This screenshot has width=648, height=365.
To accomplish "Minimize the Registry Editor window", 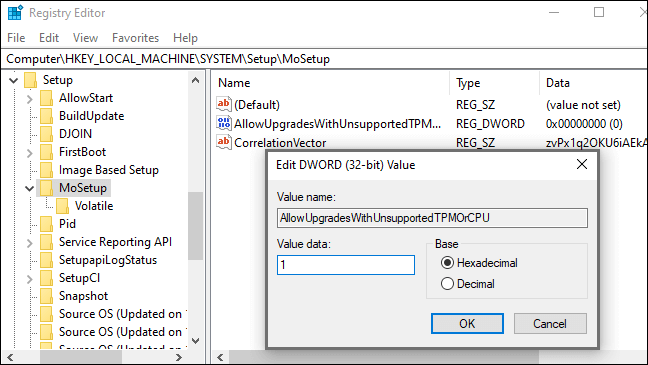I will [554, 12].
